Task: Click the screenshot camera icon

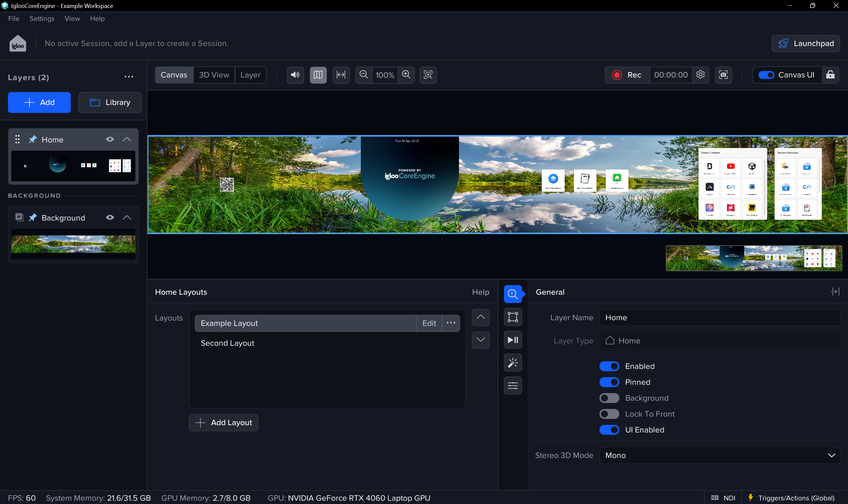Action: coord(723,75)
